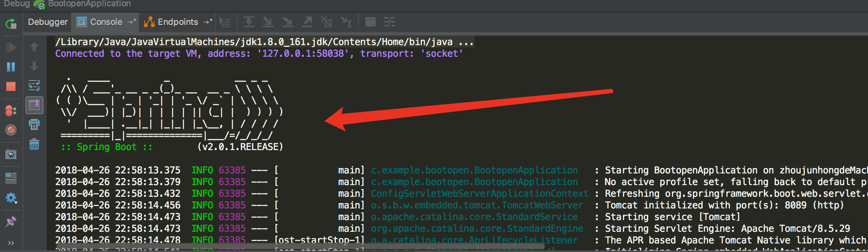Click the camera thread dump icon

(x=11, y=154)
